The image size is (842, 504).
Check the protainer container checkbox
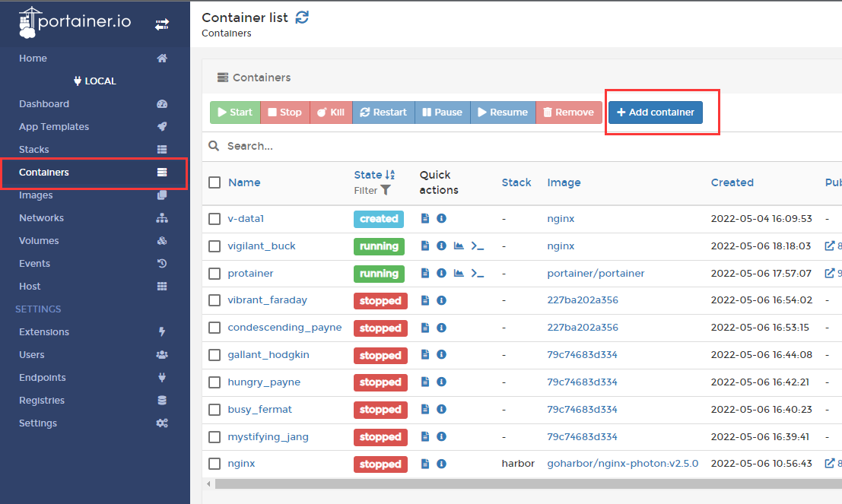click(214, 274)
